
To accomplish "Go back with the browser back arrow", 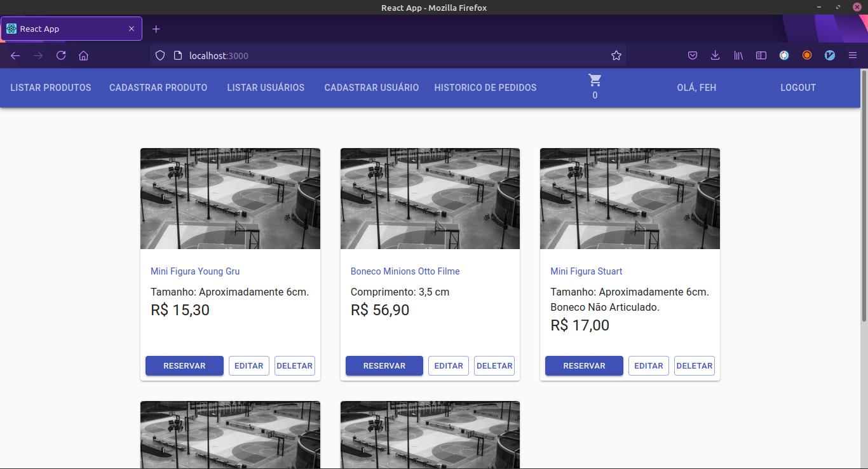I will click(15, 56).
